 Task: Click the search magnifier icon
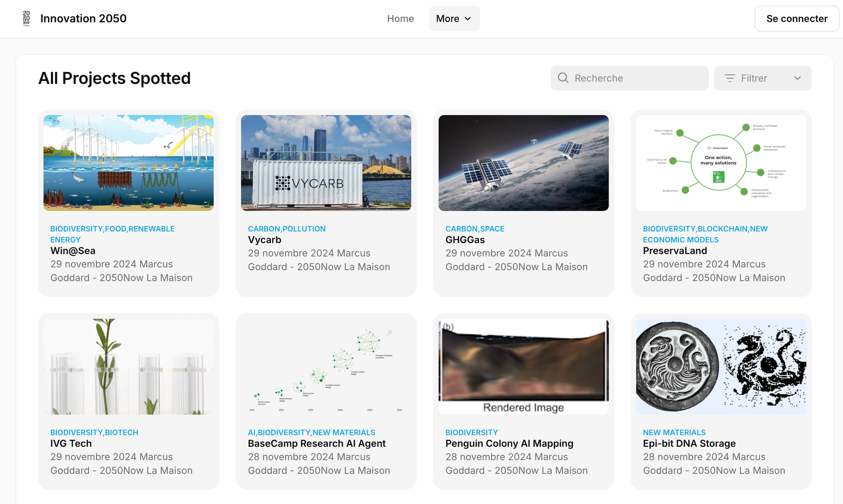click(x=563, y=78)
